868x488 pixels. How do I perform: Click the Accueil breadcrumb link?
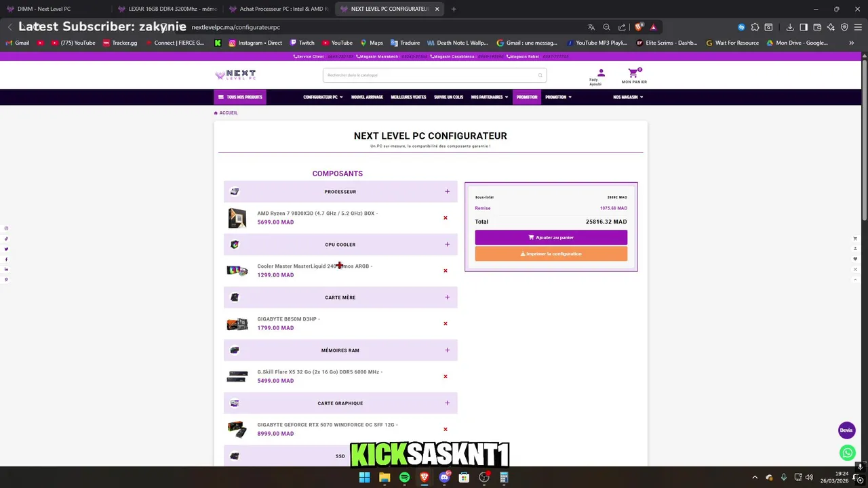(226, 113)
